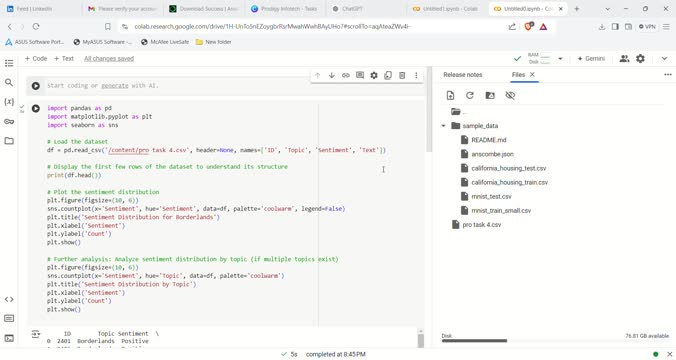Select mnist_test.csv file
This screenshot has height=360, width=676.
[x=491, y=196]
